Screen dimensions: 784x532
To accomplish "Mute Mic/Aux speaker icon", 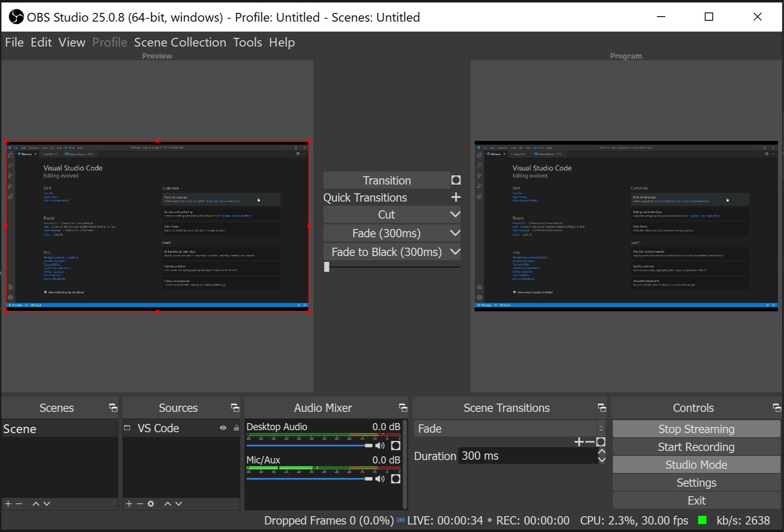I will click(380, 479).
